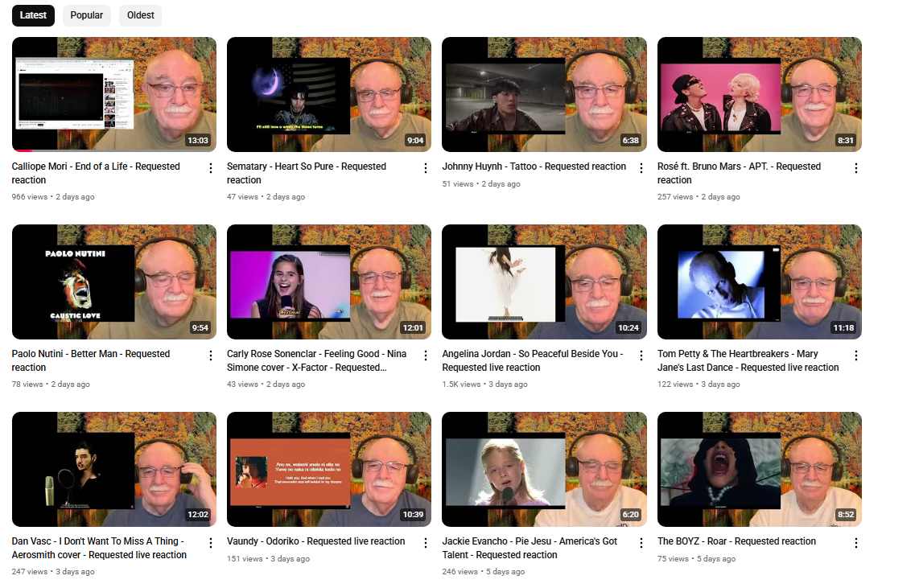This screenshot has width=919, height=588.
Task: Play the Angelina Jordan thumbnail with 10:24 duration
Action: click(x=545, y=282)
